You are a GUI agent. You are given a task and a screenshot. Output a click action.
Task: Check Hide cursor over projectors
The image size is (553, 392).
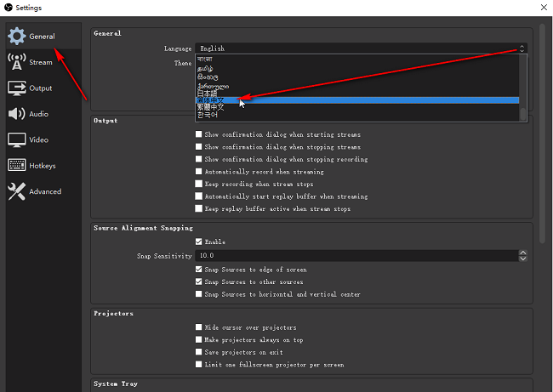199,327
